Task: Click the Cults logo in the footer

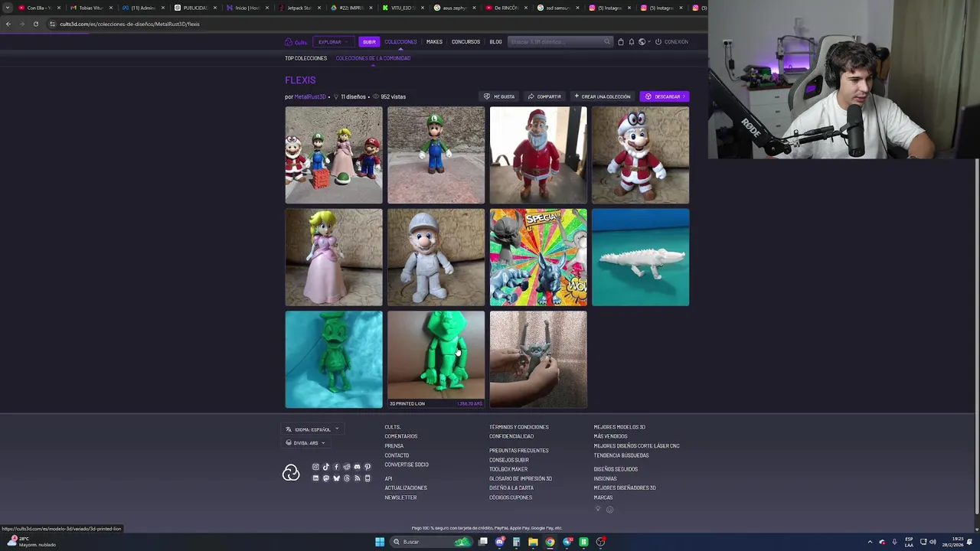Action: 291,473
